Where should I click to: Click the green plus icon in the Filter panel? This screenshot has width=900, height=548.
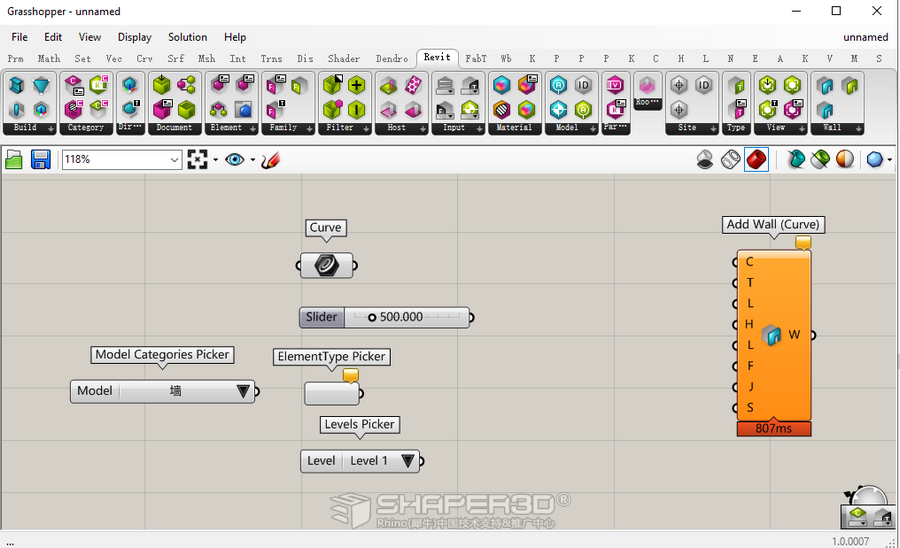click(x=356, y=85)
